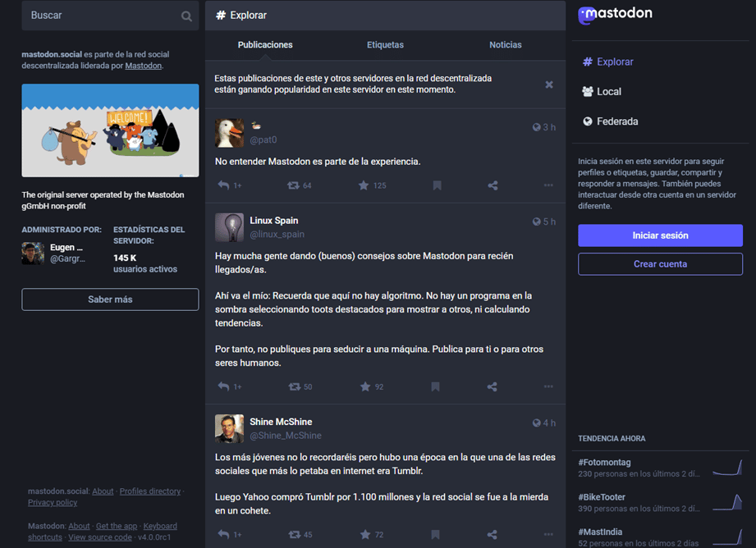
Task: Dismiss the trending posts info banner
Action: [548, 84]
